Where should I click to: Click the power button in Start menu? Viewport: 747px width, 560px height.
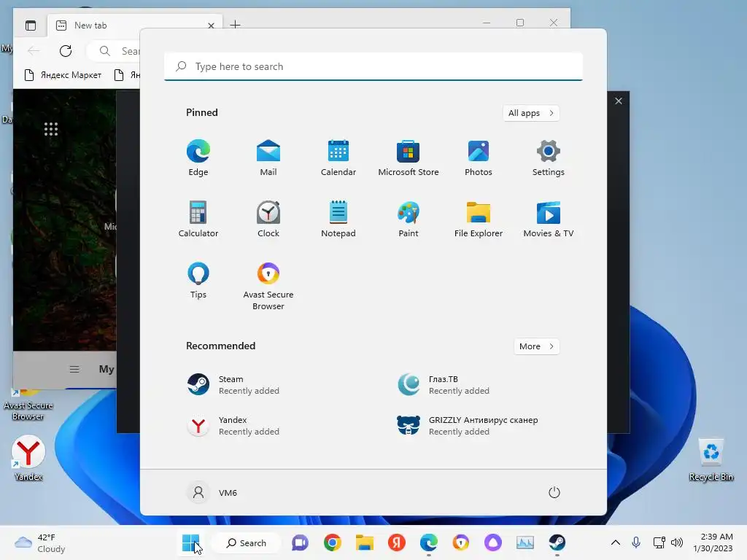click(554, 492)
